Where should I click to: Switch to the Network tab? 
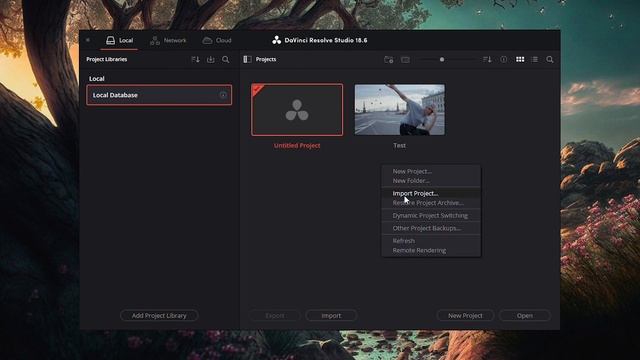coord(168,40)
